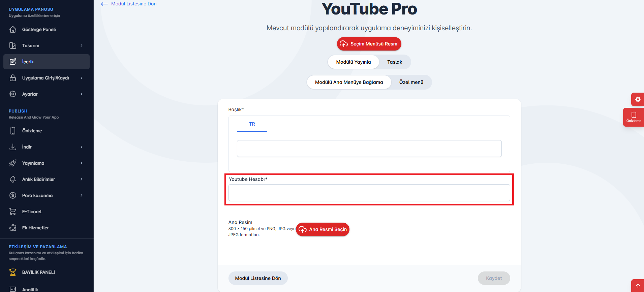Image resolution: width=644 pixels, height=292 pixels.
Task: Click the top Modül Listesine Dön link
Action: (134, 4)
